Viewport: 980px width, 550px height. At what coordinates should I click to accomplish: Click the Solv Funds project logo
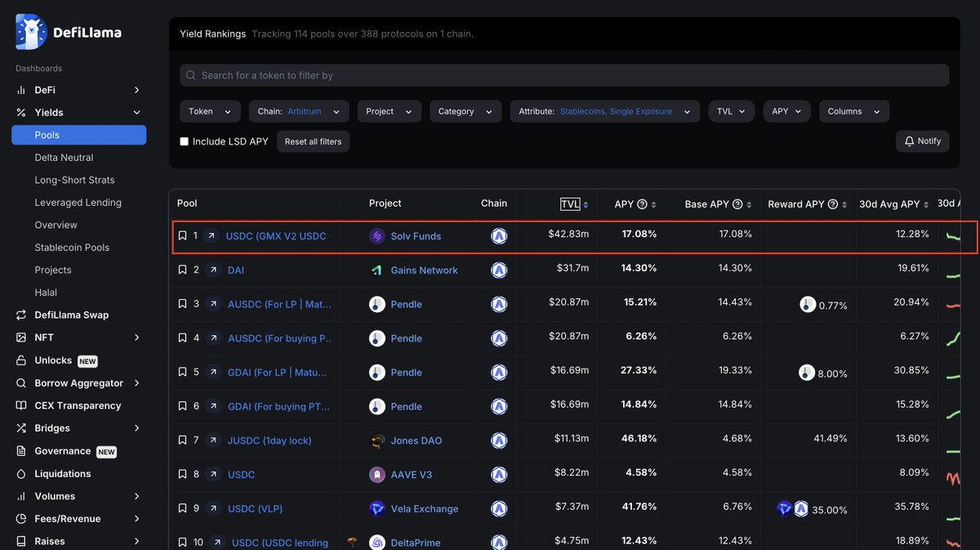376,236
